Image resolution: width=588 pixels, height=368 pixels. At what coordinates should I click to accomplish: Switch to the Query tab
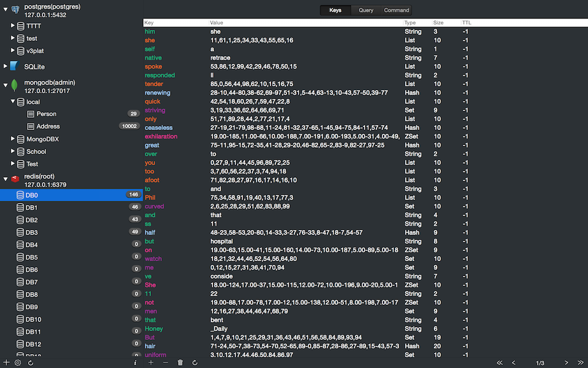pos(366,10)
